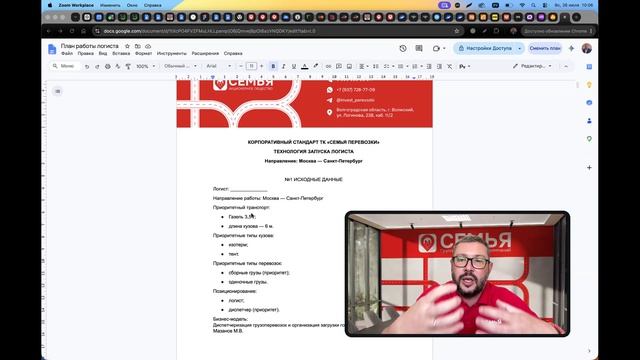The image size is (640, 360).
Task: Open Tasks in the side panel
Action: click(x=589, y=102)
